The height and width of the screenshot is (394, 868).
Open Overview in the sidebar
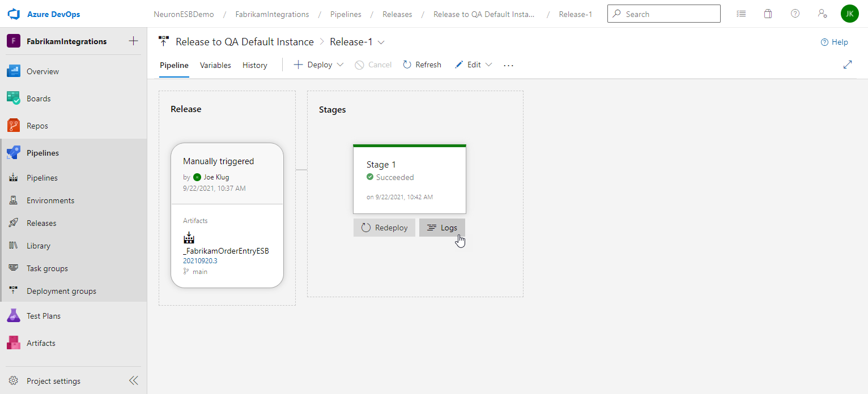pos(74,71)
